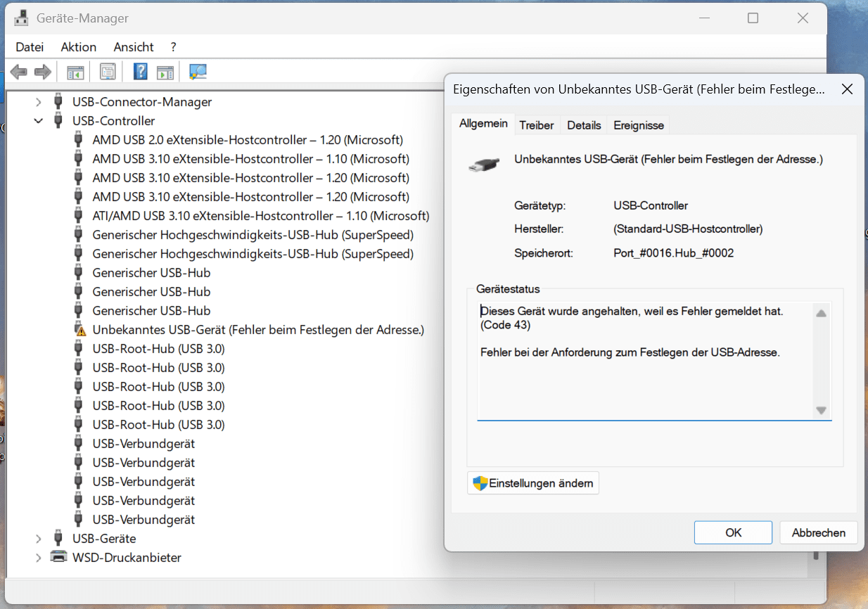Open the ? help menu
Viewport: 868px width, 609px height.
pos(173,47)
